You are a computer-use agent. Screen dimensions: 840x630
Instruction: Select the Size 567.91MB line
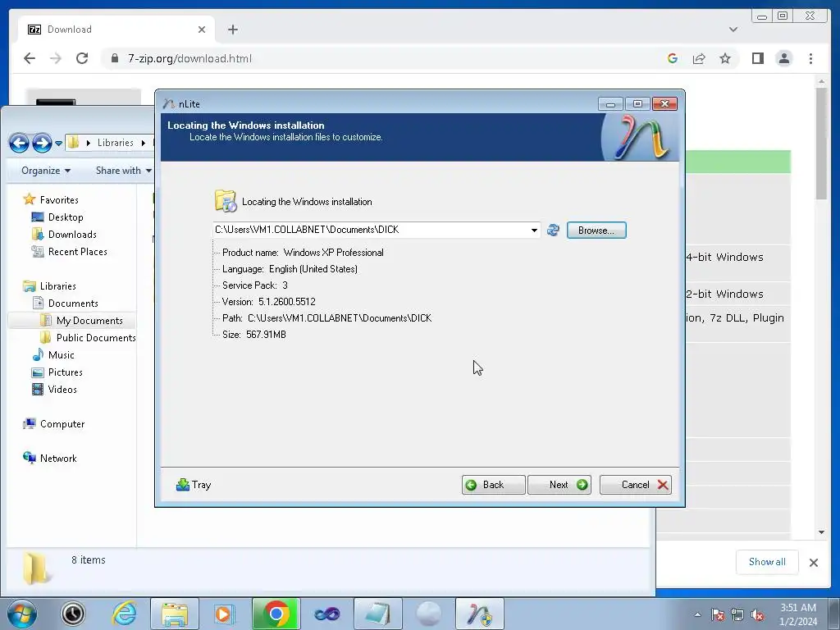254,335
